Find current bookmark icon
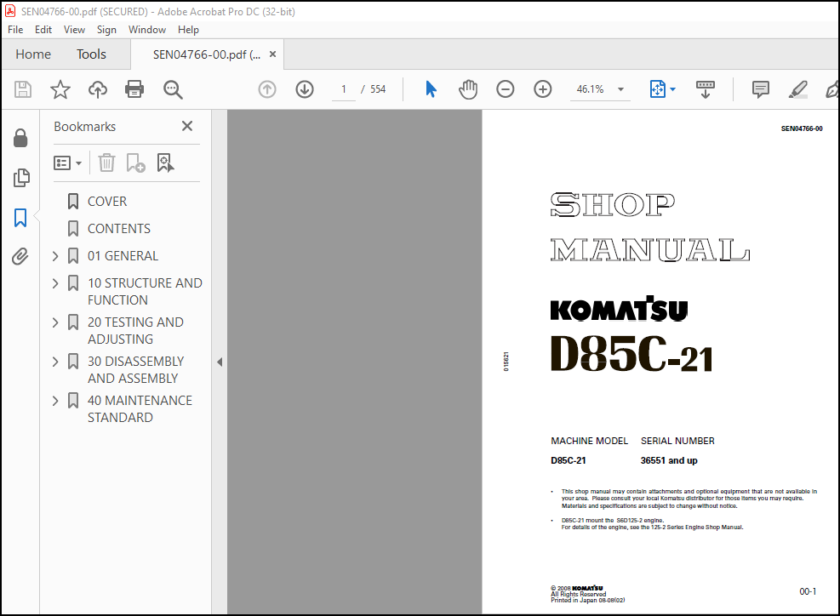The image size is (840, 616). 165,163
